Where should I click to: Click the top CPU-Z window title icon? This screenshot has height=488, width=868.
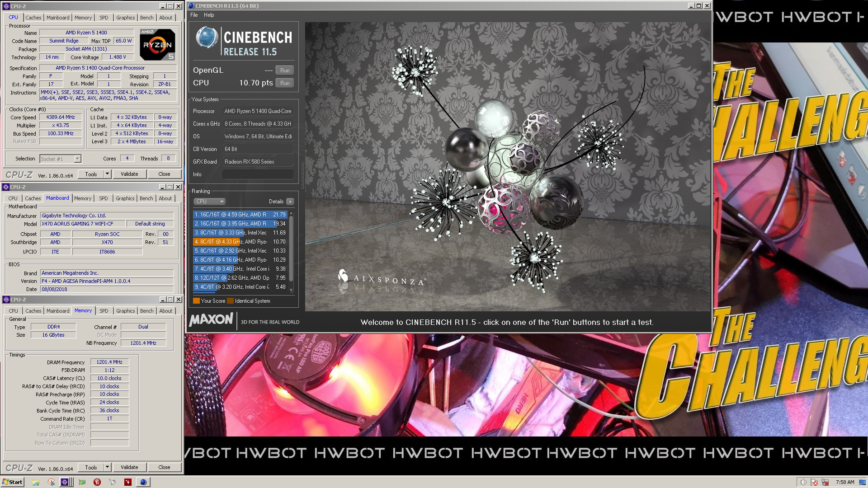6,6
